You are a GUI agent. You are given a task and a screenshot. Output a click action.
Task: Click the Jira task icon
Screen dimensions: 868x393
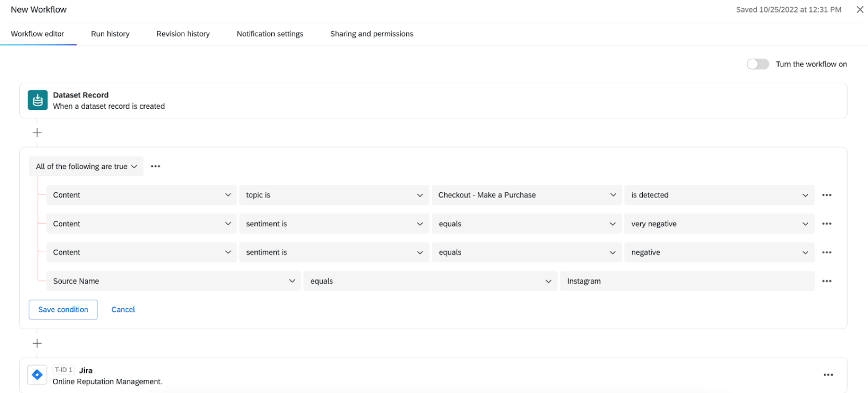(x=37, y=375)
